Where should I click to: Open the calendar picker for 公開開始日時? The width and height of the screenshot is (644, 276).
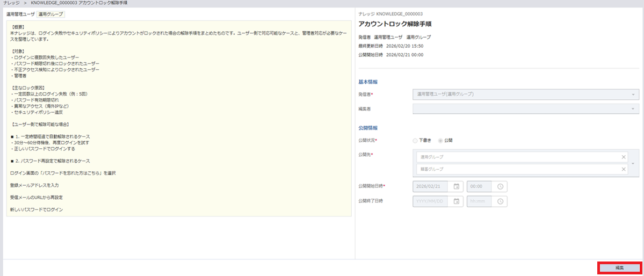(457, 186)
